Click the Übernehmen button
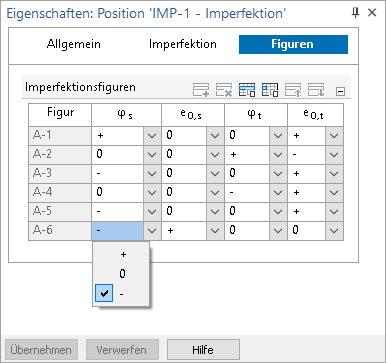The height and width of the screenshot is (363, 386). click(41, 350)
